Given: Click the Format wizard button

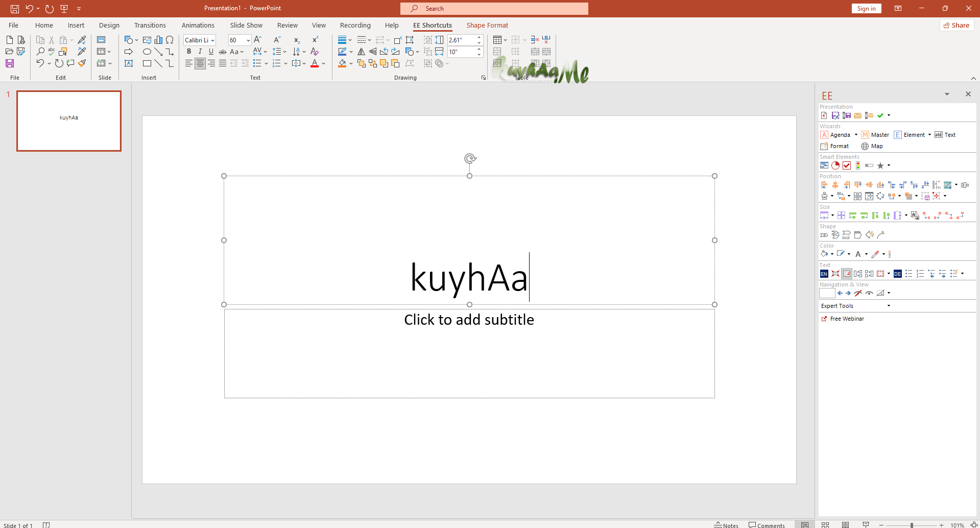Looking at the screenshot, I should (x=834, y=146).
